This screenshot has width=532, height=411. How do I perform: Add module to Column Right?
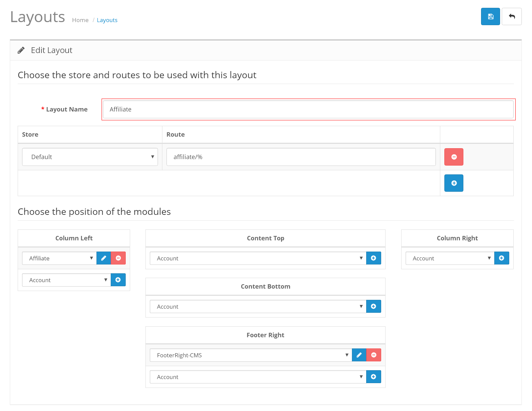coord(501,258)
